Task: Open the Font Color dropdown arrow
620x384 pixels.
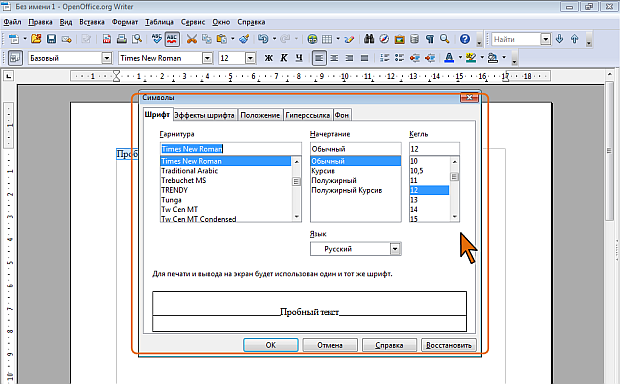Action: tap(460, 58)
